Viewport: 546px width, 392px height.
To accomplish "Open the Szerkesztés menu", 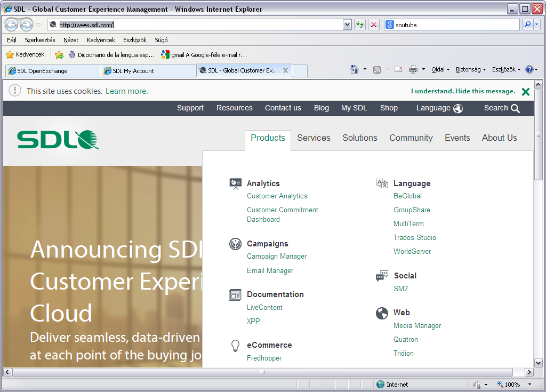I will coord(39,40).
